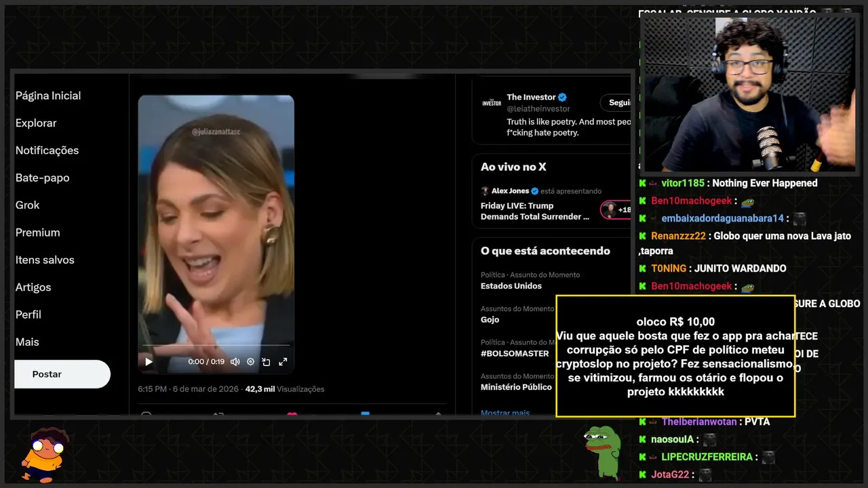
Task: Open Página Inicial in sidebar
Action: [48, 96]
